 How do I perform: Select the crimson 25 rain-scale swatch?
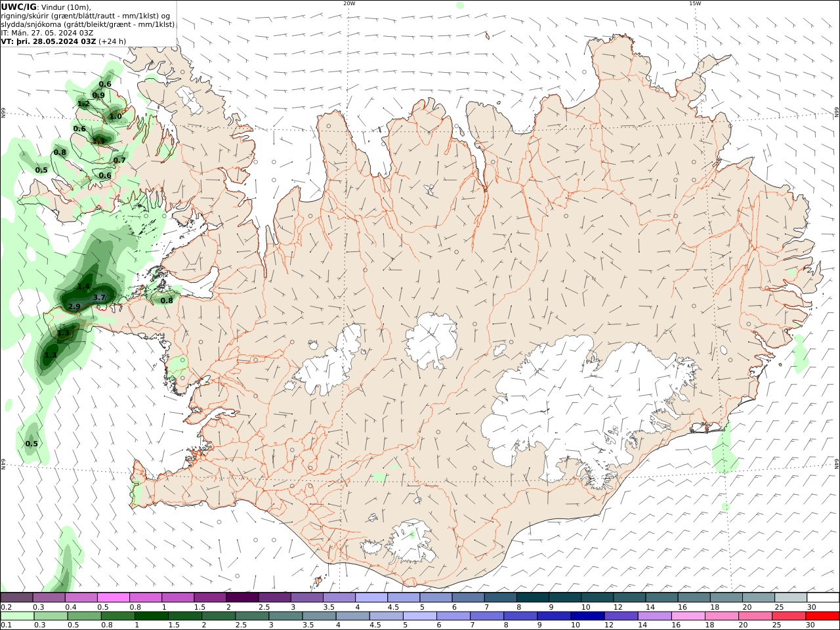click(x=789, y=616)
